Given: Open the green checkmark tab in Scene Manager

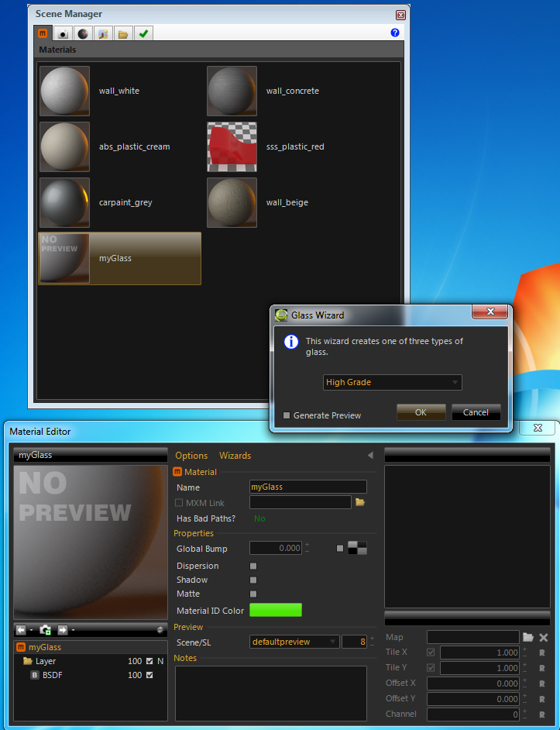Looking at the screenshot, I should point(143,33).
